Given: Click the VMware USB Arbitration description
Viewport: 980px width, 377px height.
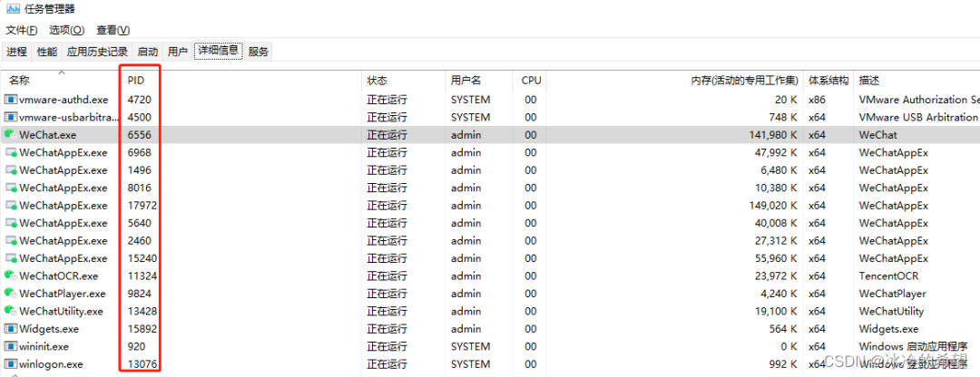Looking at the screenshot, I should pos(918,117).
